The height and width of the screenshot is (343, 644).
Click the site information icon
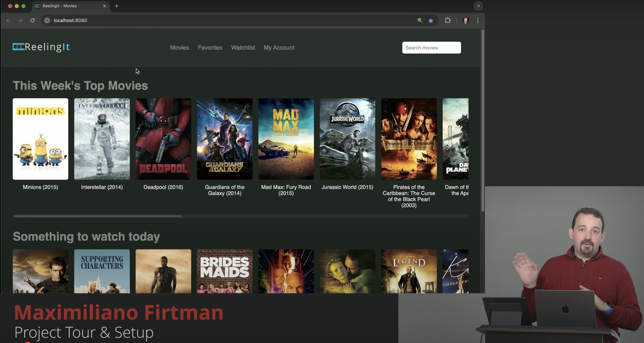click(x=47, y=20)
